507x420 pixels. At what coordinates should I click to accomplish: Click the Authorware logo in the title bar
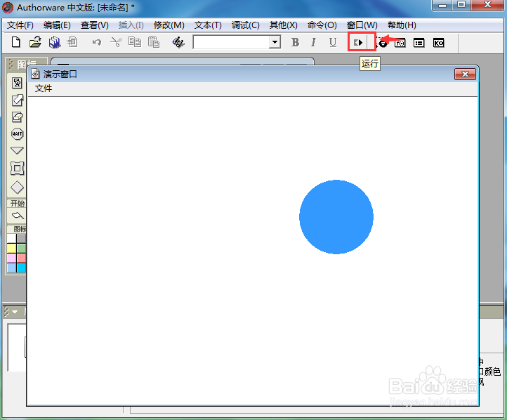(x=8, y=8)
